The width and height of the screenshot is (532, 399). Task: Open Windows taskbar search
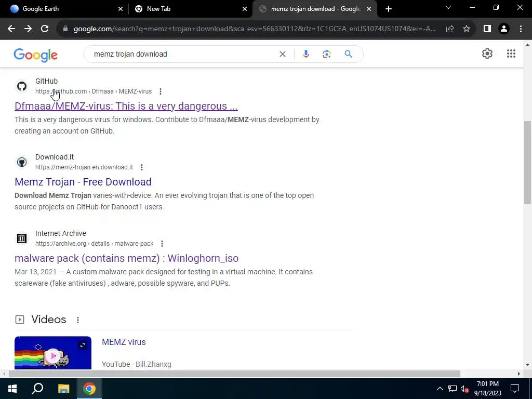[x=37, y=389]
